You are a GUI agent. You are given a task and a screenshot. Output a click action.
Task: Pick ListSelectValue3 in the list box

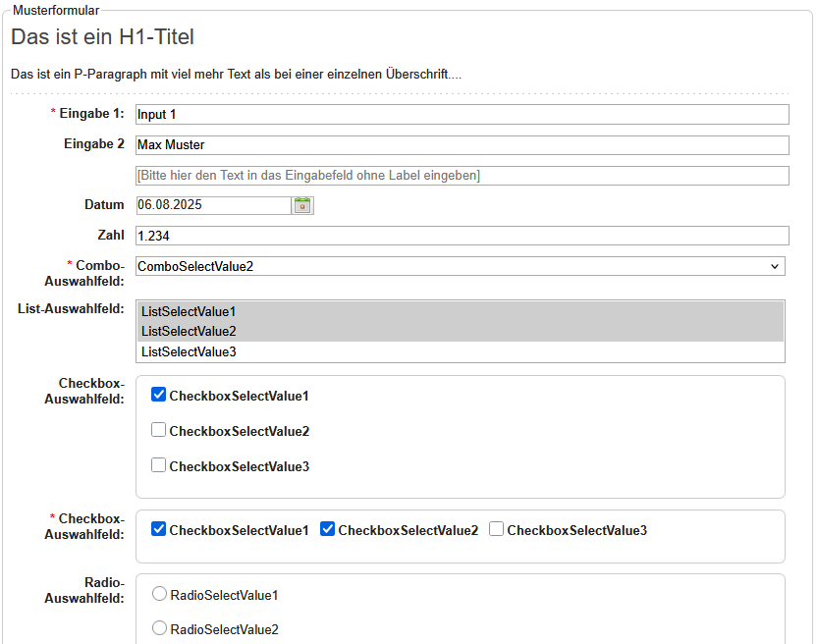tap(460, 351)
